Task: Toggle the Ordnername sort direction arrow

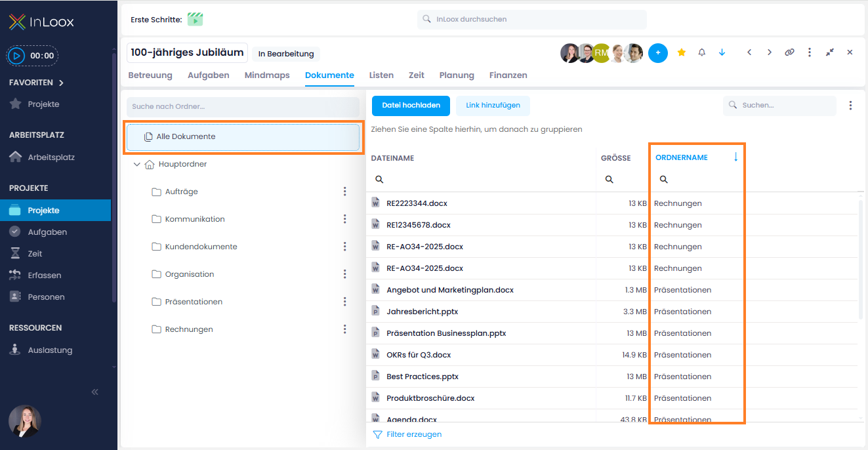Action: click(735, 157)
